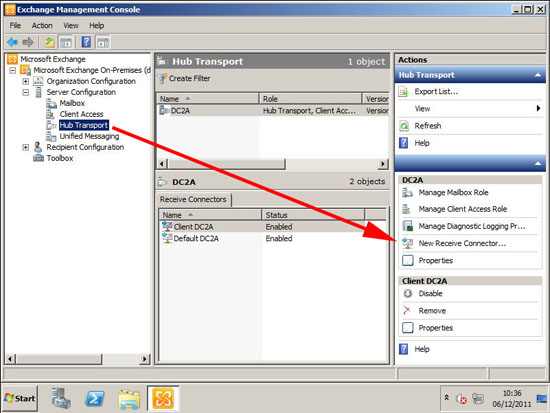Sort servers by Role column header

coord(310,99)
